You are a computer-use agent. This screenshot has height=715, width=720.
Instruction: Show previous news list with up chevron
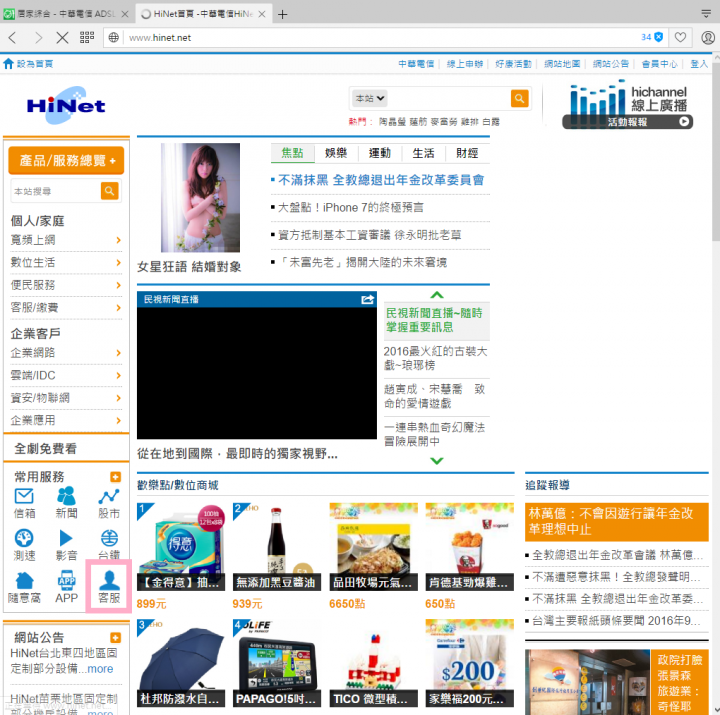point(437,295)
